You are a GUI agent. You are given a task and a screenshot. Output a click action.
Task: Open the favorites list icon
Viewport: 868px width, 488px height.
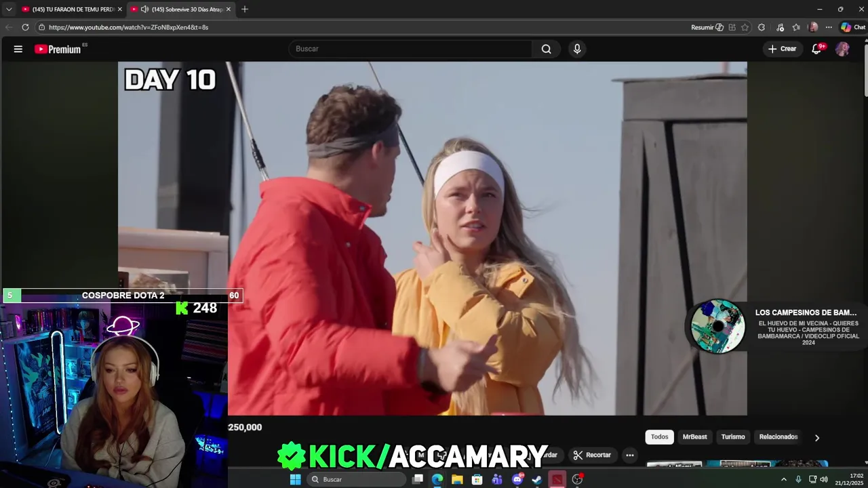click(x=796, y=27)
